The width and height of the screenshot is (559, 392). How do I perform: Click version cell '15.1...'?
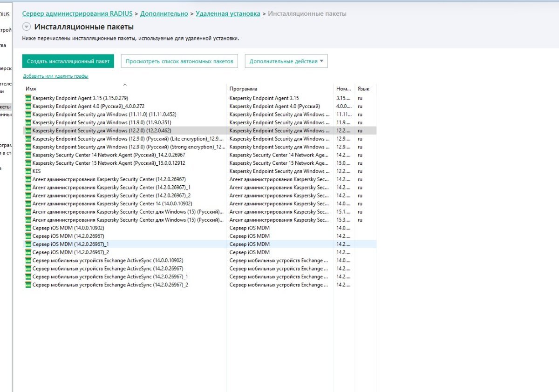coord(344,212)
